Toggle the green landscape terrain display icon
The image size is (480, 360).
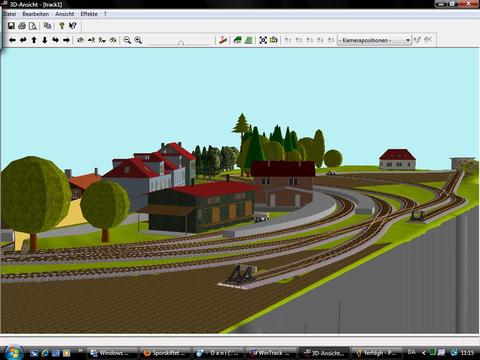tap(237, 40)
